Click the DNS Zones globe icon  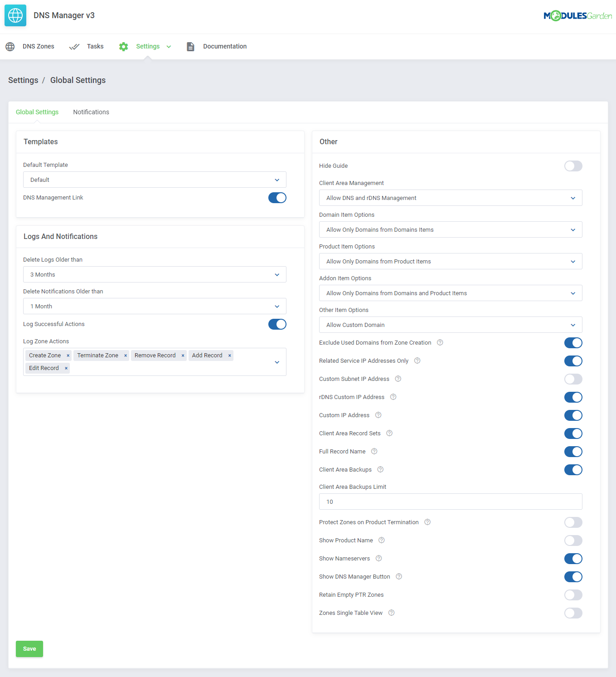tap(10, 47)
